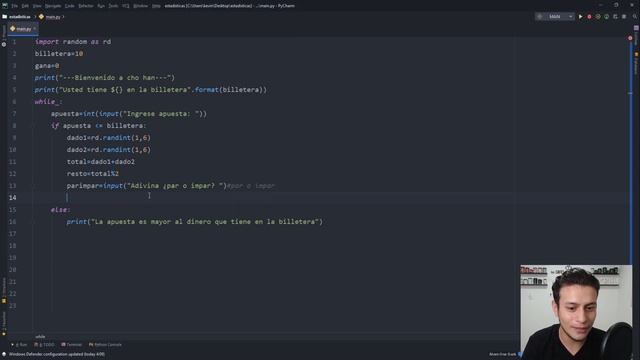Click the tool windows toggle icon in status bar
This screenshot has height=360, width=640.
pyautogui.click(x=4, y=354)
